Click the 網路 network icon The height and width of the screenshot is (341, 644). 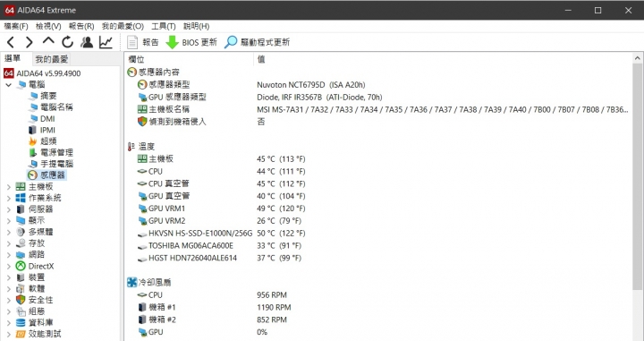click(21, 255)
